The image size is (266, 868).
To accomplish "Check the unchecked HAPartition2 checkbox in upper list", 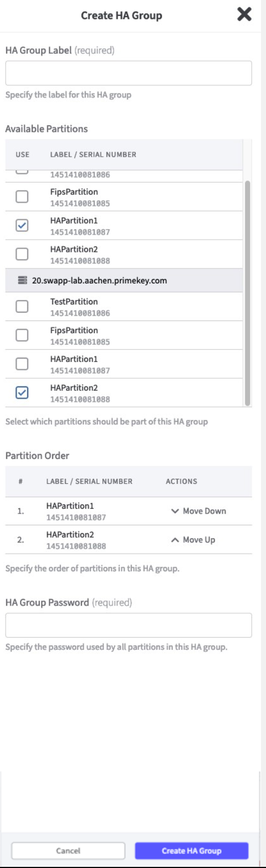I will 22,255.
